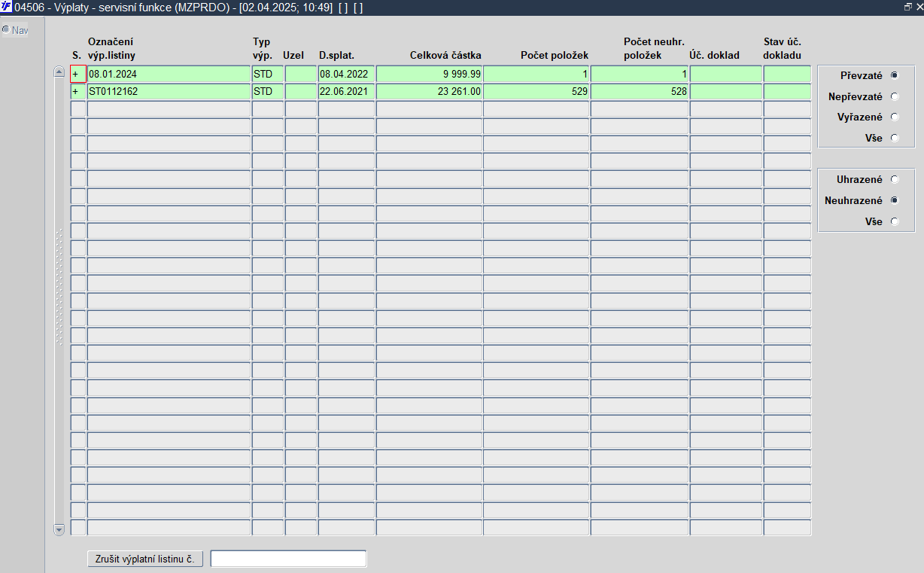This screenshot has width=924, height=573.
Task: Focus input field next to Zrušit button
Action: pos(288,559)
